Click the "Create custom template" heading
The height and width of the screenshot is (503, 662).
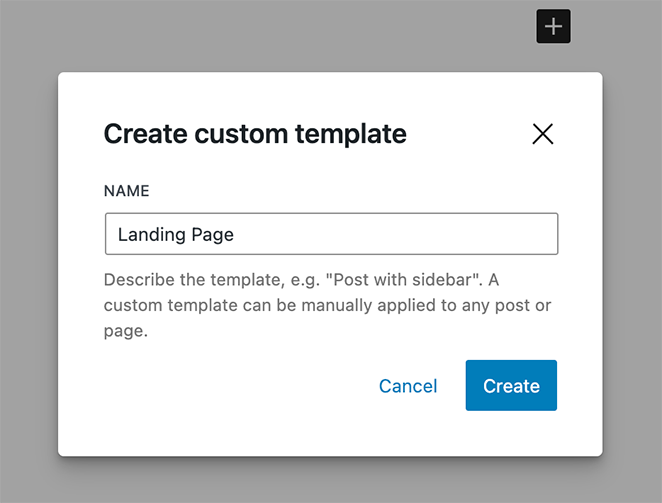[255, 134]
